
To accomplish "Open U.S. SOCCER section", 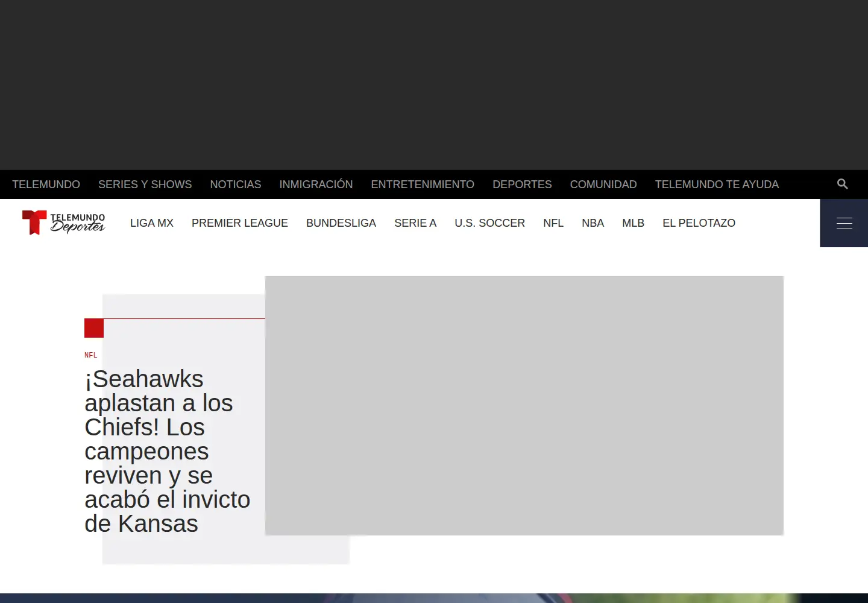I will coord(489,223).
